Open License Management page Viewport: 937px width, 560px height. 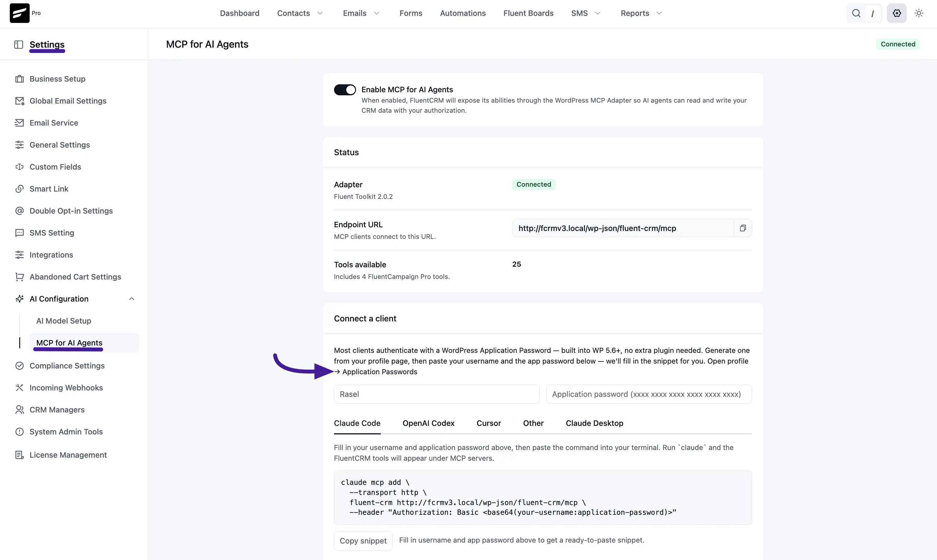pos(68,455)
